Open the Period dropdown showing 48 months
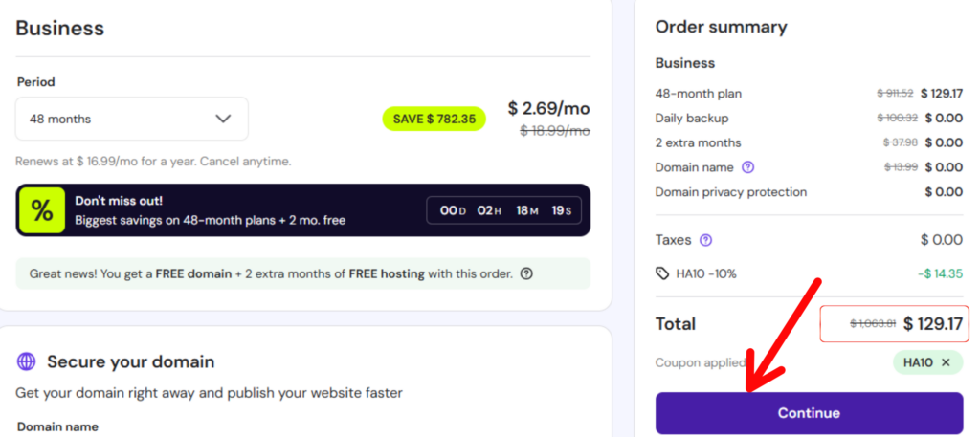The image size is (980, 437). coord(131,120)
